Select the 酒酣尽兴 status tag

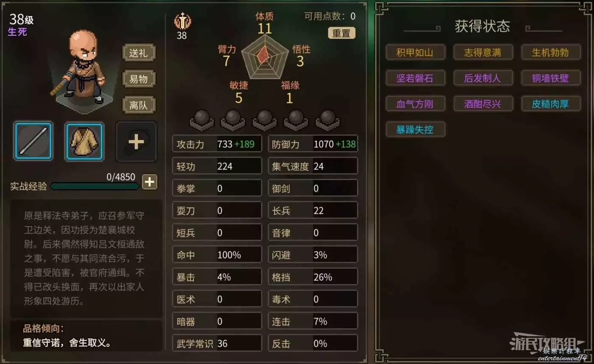pos(483,103)
